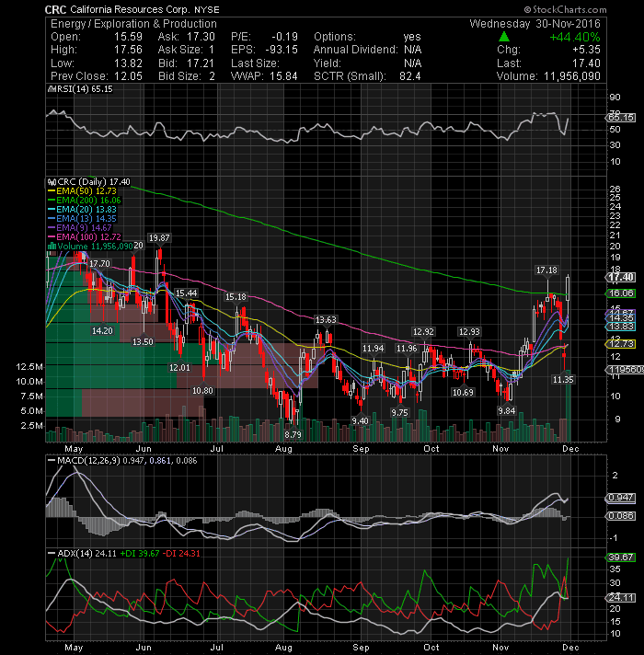Click the green 39.67 tag on ADX axis
Viewport: 644px width, 655px height.
(x=621, y=557)
